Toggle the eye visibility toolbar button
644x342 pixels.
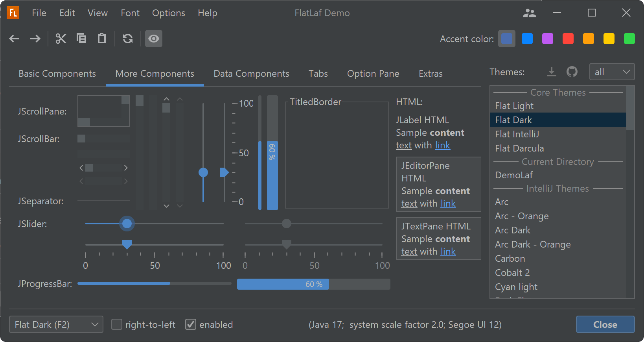point(154,39)
